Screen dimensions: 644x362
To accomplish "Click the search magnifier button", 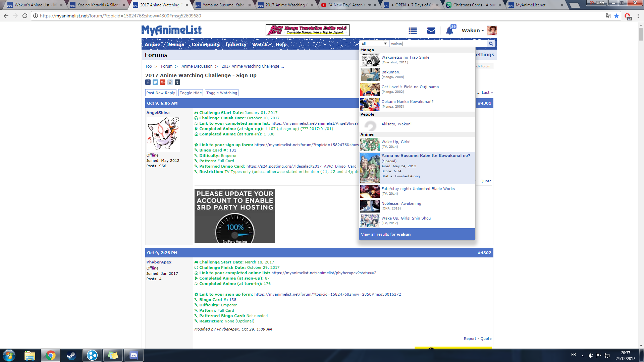I will (491, 44).
